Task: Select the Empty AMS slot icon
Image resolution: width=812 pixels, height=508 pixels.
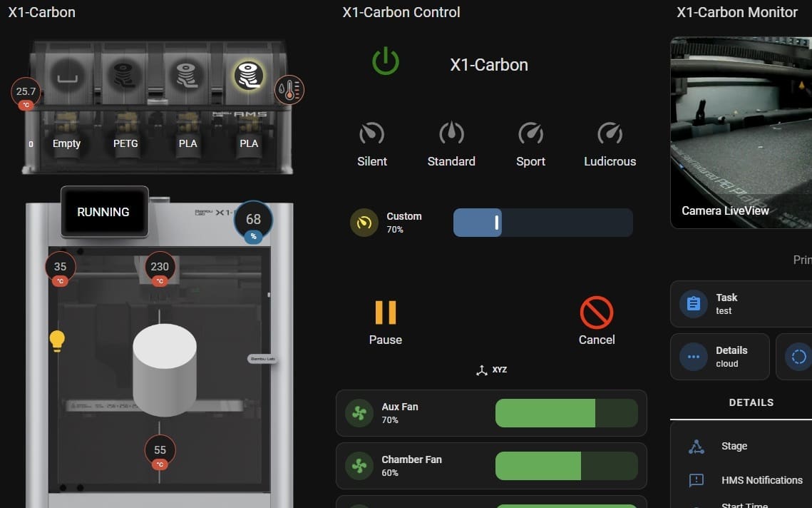Action: 67,76
